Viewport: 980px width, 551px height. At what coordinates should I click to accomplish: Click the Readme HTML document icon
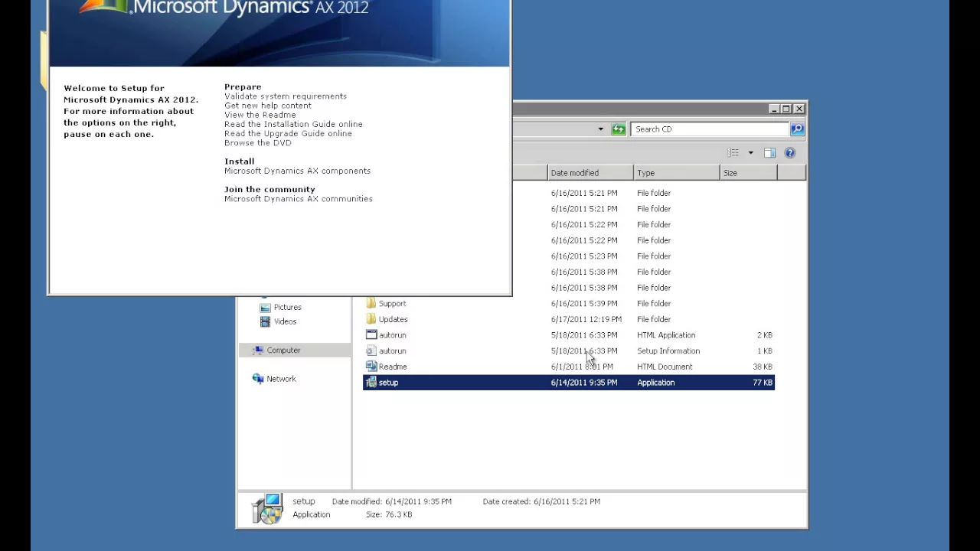[371, 367]
